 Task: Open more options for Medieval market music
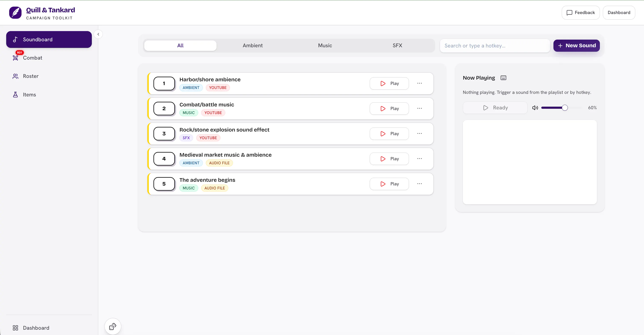click(x=420, y=159)
